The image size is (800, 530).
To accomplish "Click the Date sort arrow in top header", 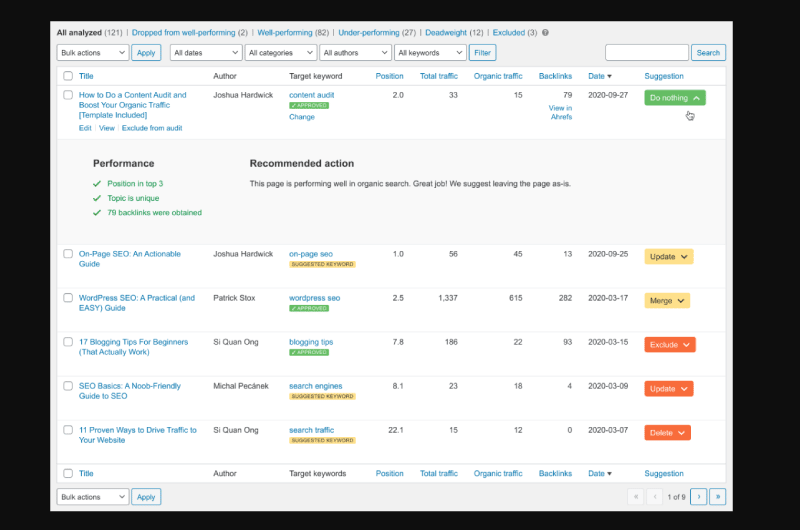I will pos(609,77).
